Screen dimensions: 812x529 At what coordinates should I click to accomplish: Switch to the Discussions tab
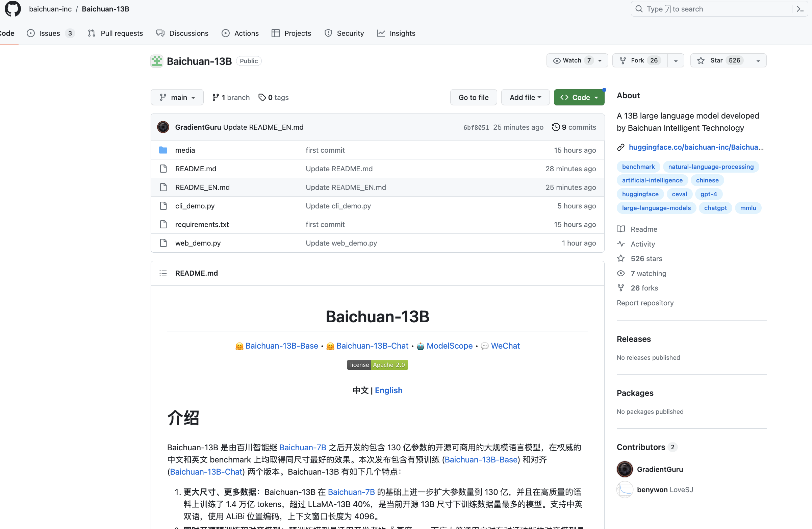coord(182,33)
